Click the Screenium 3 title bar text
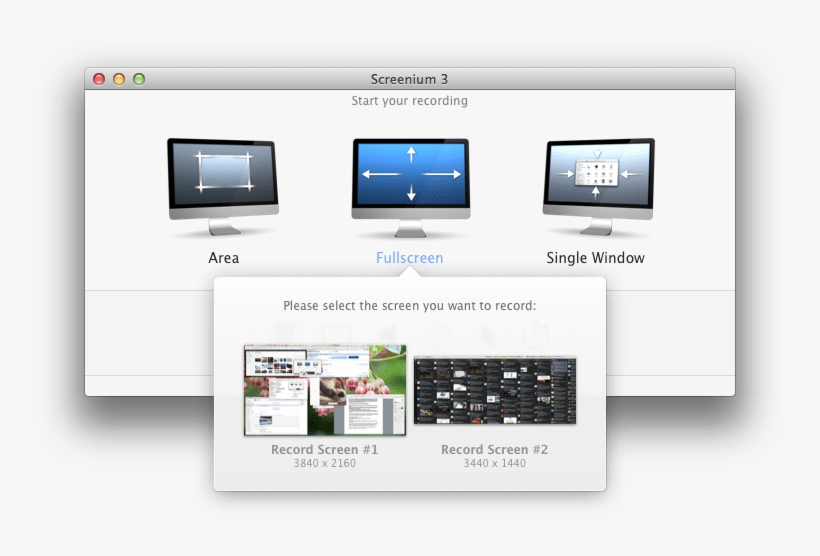This screenshot has width=820, height=556. coord(410,79)
